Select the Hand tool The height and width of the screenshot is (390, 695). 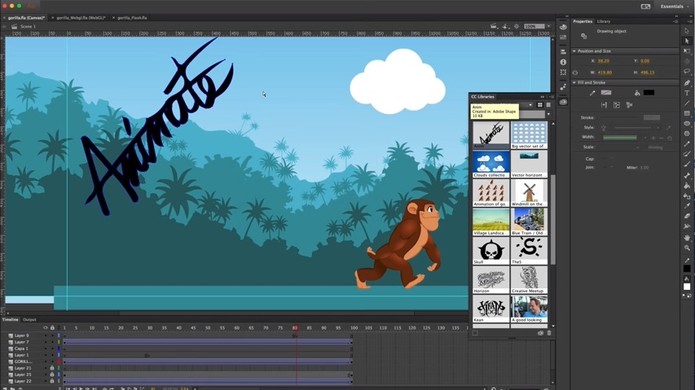[x=687, y=238]
